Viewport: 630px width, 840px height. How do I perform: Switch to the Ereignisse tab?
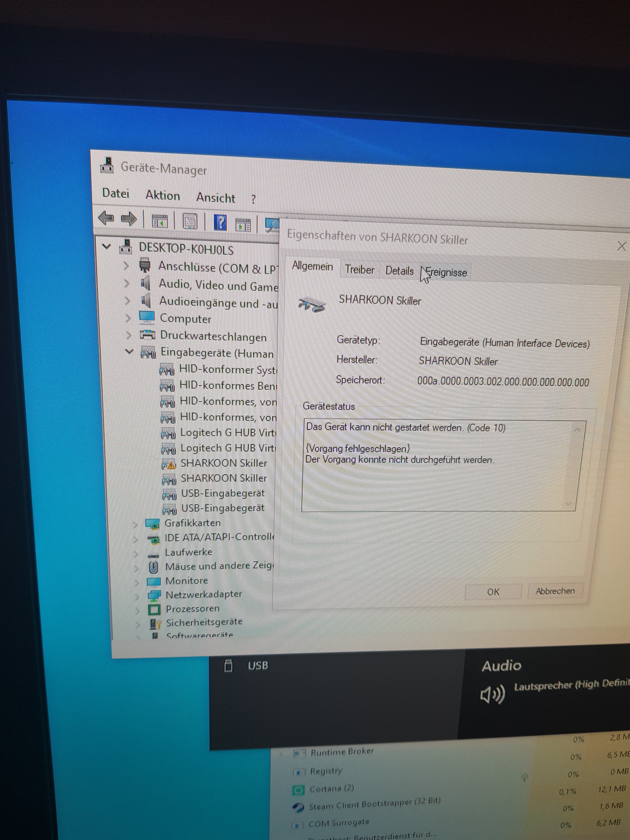(x=446, y=273)
